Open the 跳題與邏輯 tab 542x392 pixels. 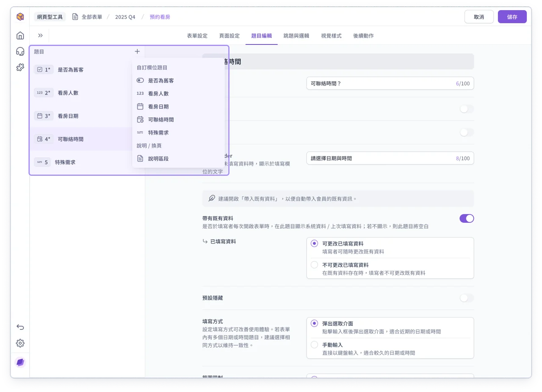click(296, 36)
